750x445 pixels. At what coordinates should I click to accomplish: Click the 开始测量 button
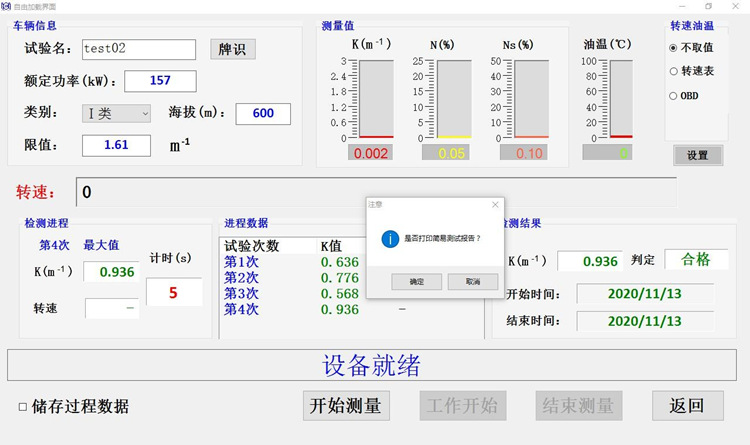[346, 406]
